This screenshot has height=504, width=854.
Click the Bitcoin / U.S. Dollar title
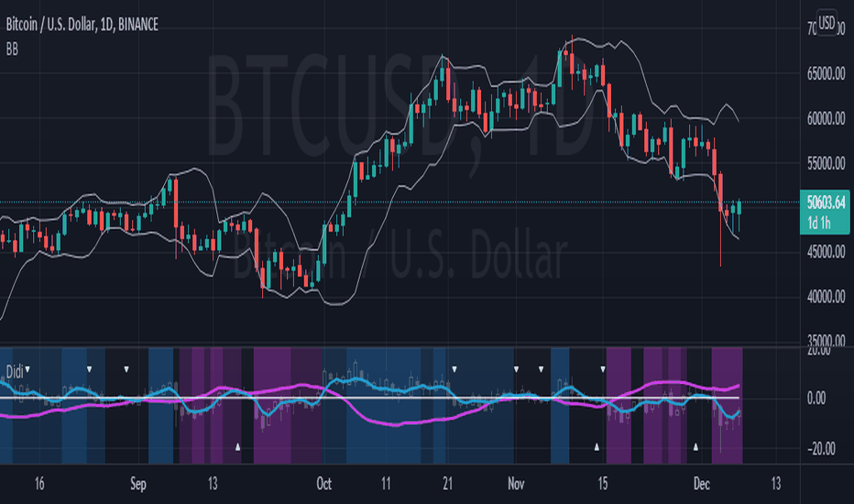click(51, 25)
